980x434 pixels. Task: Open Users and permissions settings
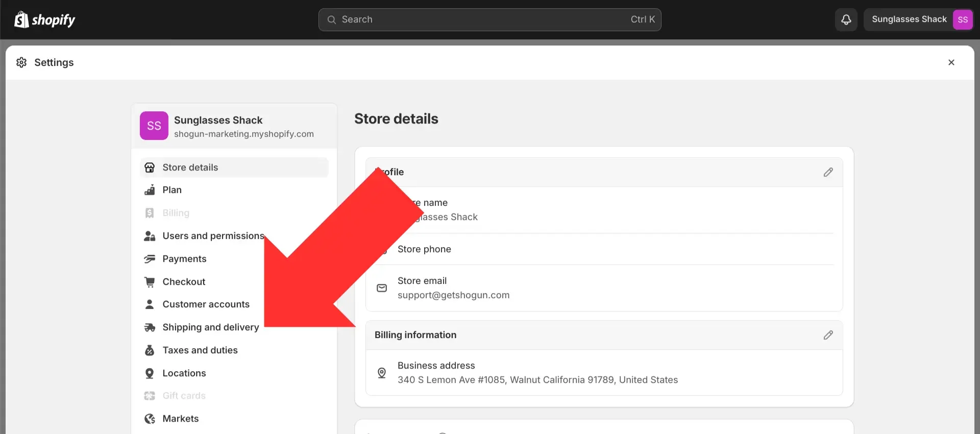213,236
